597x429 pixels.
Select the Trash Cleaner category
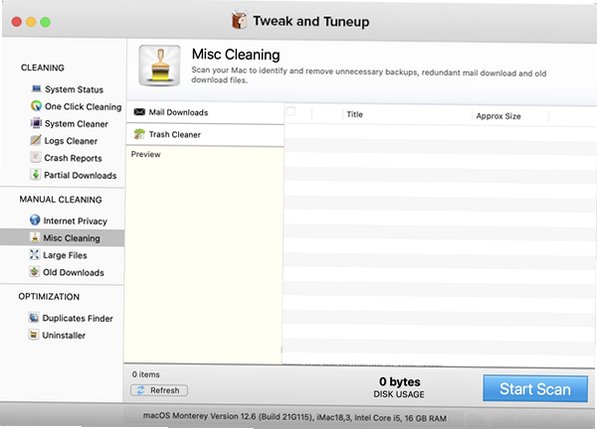click(205, 134)
